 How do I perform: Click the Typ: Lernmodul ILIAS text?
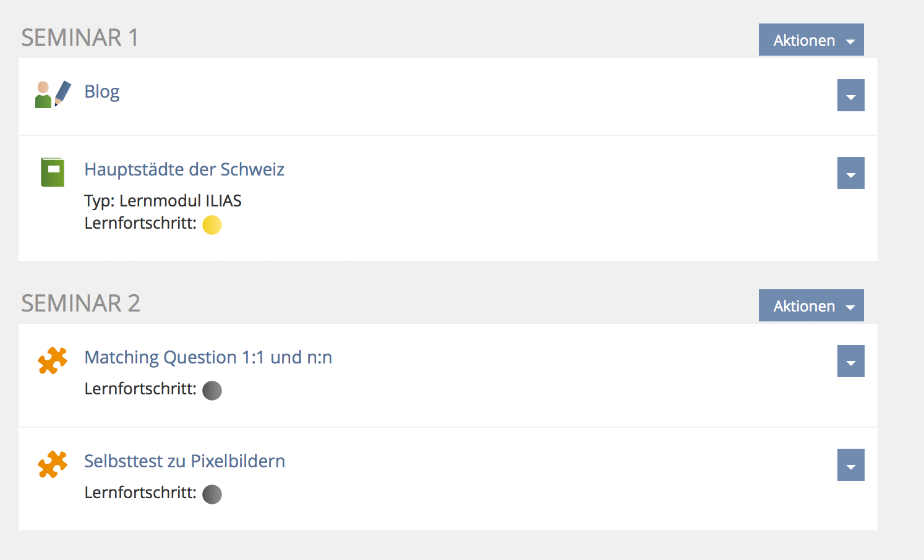[x=163, y=201]
